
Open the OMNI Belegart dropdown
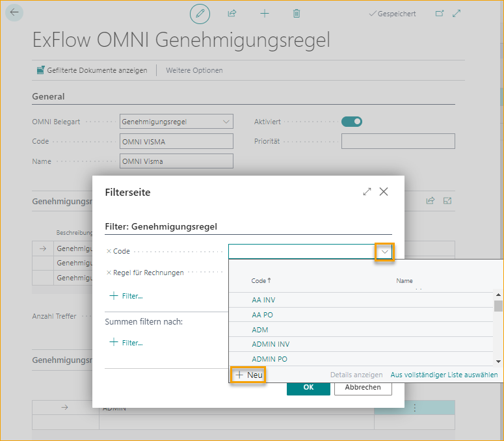tap(226, 122)
